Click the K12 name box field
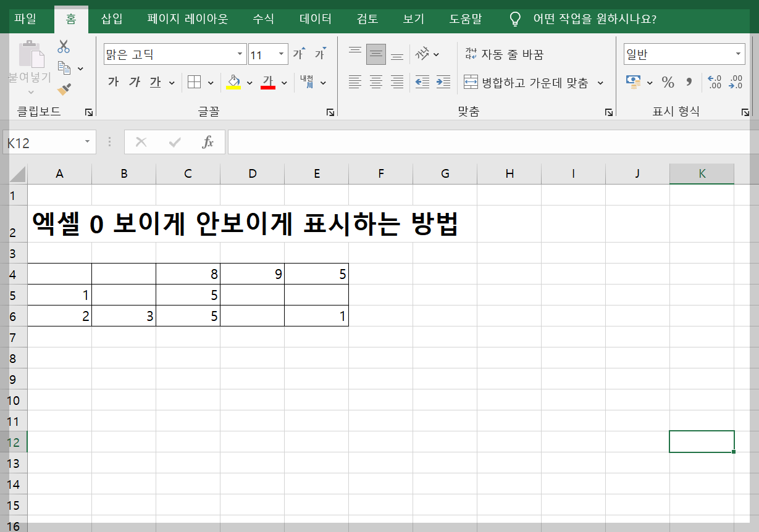Image resolution: width=759 pixels, height=532 pixels. coord(44,141)
